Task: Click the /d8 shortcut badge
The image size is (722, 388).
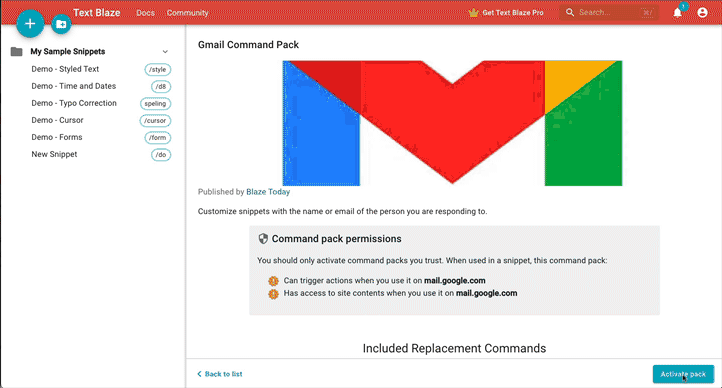Action: [161, 87]
